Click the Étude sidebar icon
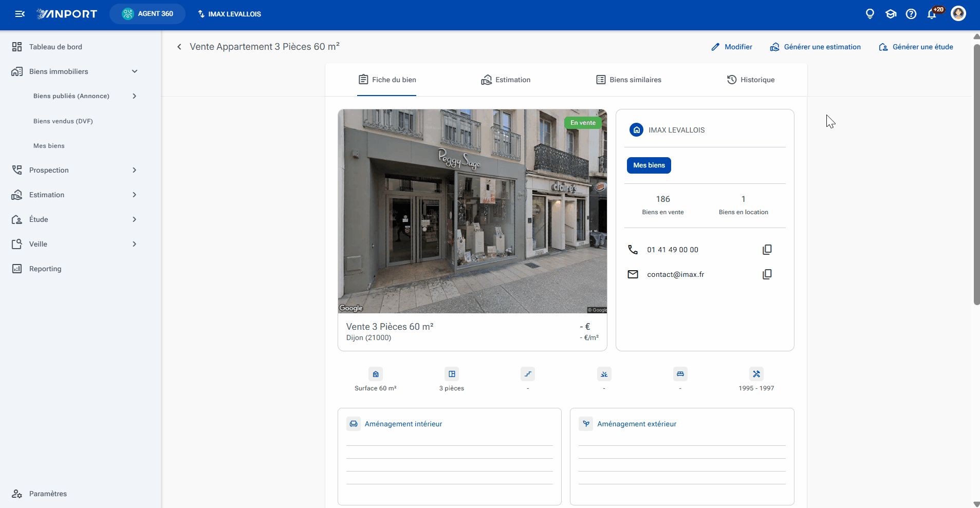 [17, 219]
